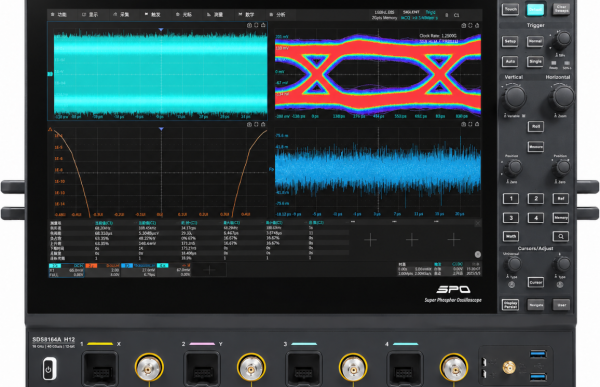Click the magnifier Search button
The height and width of the screenshot is (387, 600).
561,236
